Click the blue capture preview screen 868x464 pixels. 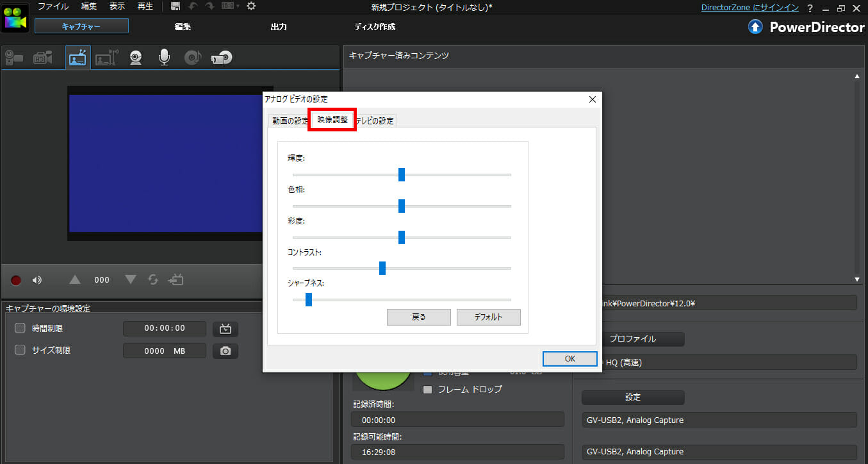165,163
